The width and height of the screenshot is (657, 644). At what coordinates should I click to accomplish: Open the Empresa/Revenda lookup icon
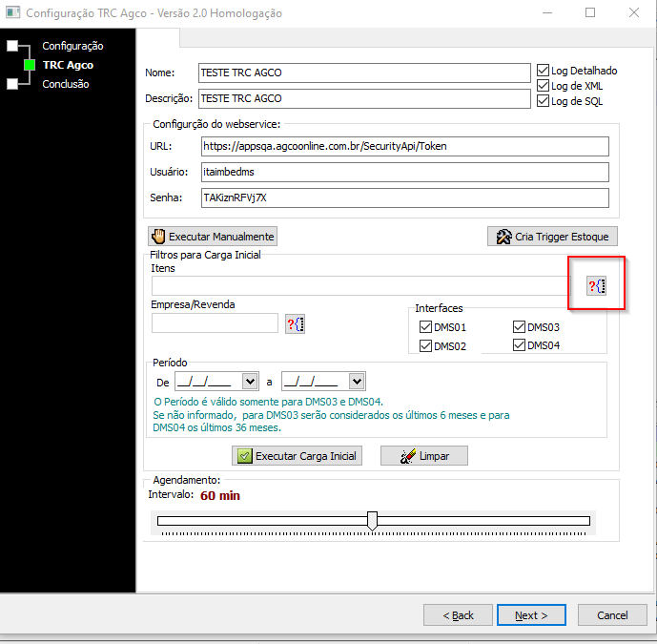coord(295,324)
